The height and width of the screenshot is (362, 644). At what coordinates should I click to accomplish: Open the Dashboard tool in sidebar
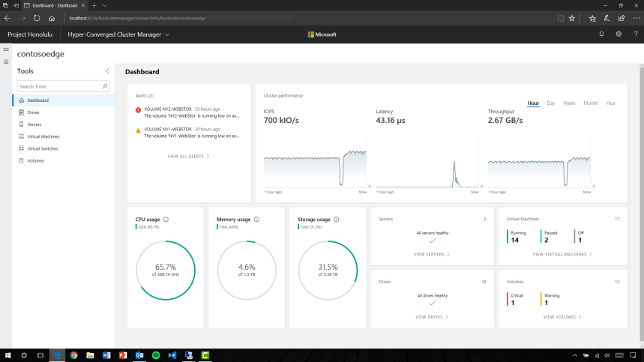64,100
